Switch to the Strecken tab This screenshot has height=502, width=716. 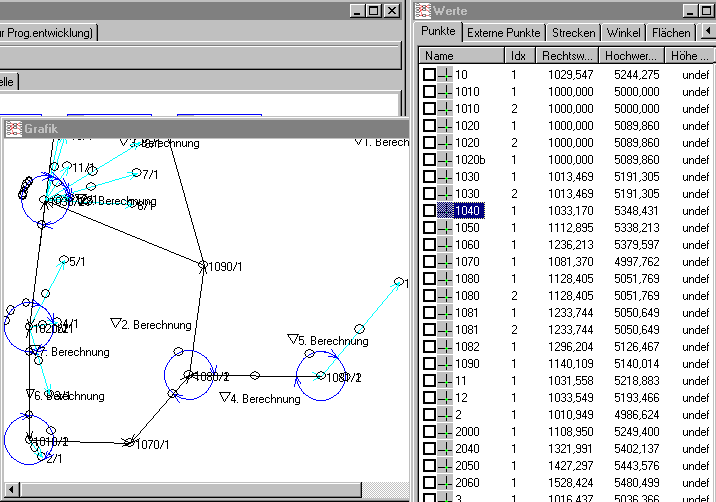tap(574, 33)
